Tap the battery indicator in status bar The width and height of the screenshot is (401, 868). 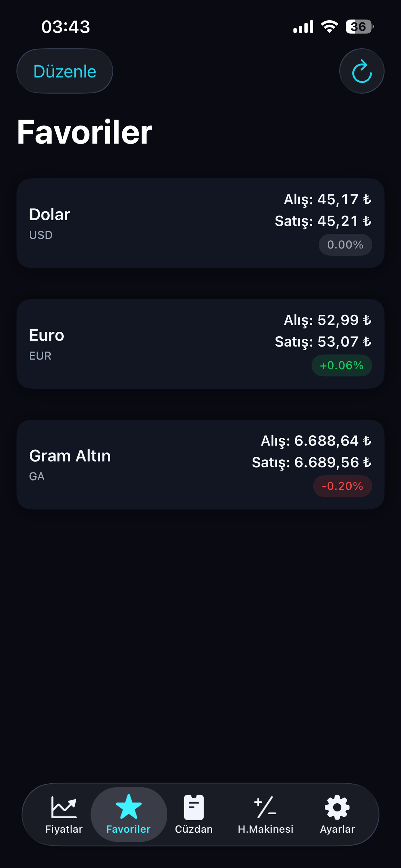(x=359, y=27)
